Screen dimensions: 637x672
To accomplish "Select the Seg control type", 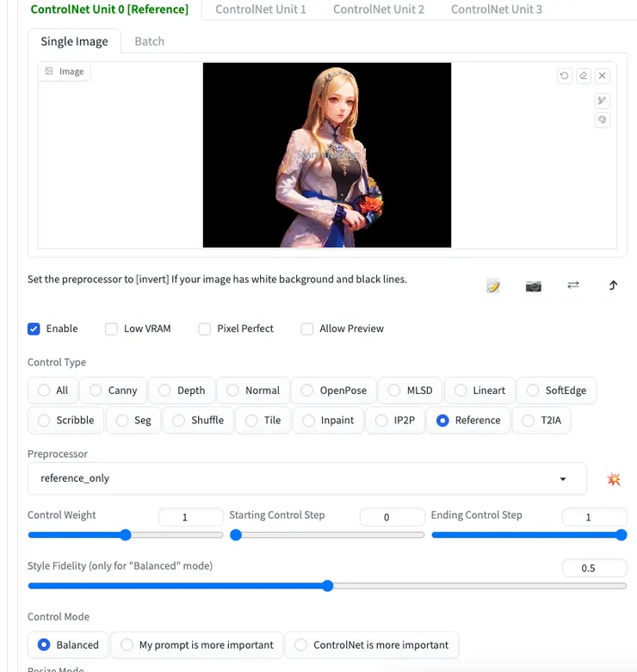I will (x=133, y=421).
